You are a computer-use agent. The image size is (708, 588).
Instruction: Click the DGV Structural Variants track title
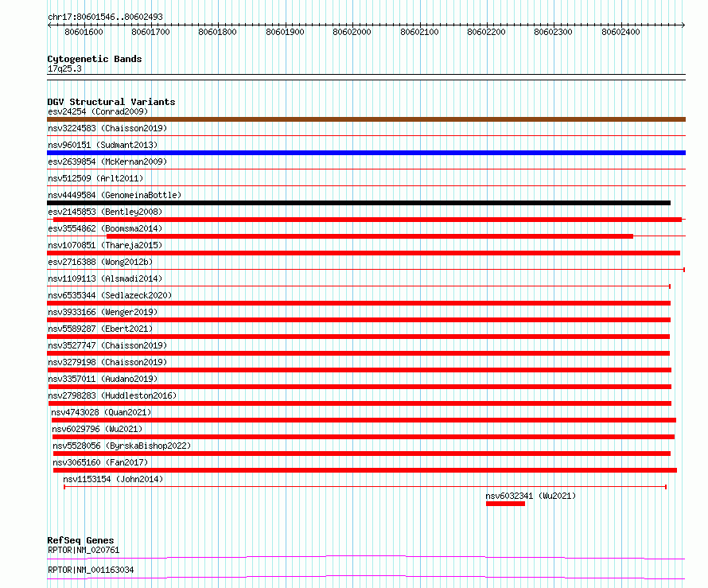click(x=111, y=102)
